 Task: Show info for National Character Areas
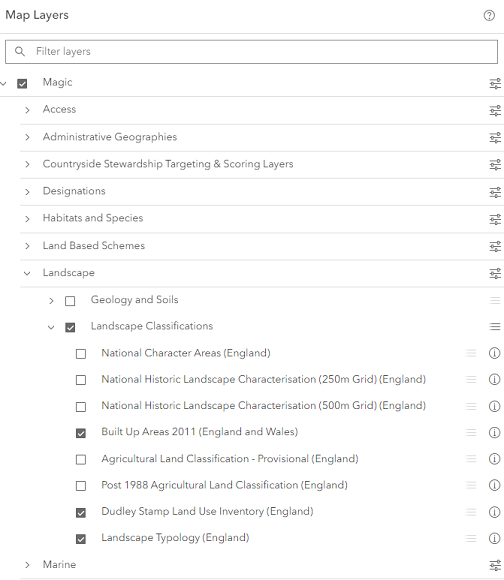pyautogui.click(x=494, y=353)
